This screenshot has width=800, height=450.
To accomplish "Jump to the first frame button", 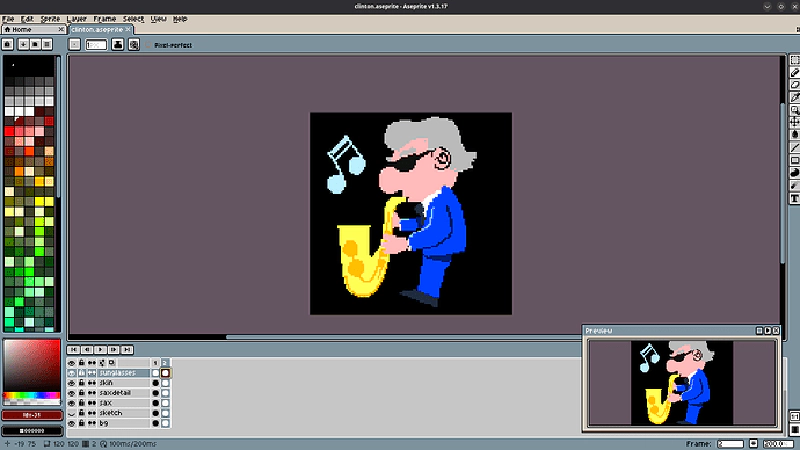I will (72, 349).
